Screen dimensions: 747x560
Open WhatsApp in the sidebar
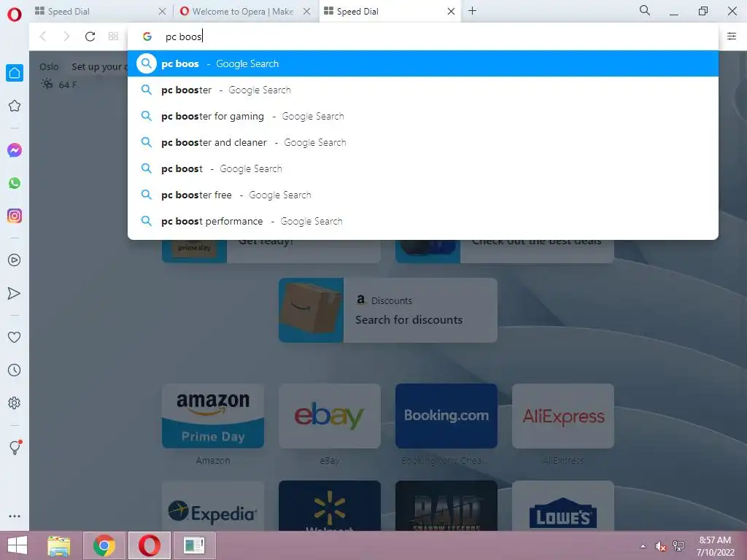click(15, 183)
